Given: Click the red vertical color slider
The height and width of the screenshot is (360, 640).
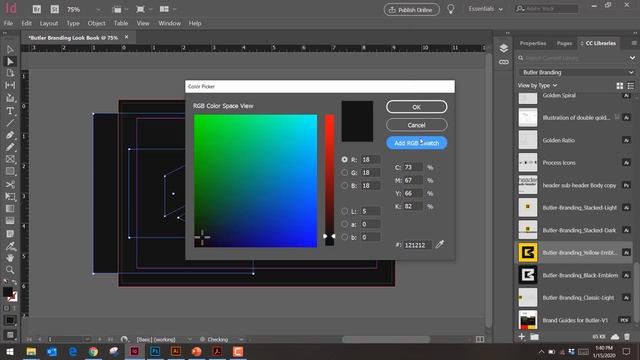Looking at the screenshot, I should coord(329,180).
